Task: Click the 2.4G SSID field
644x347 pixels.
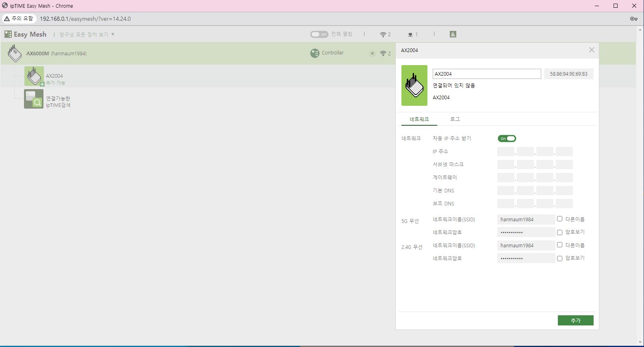Action: click(x=526, y=245)
